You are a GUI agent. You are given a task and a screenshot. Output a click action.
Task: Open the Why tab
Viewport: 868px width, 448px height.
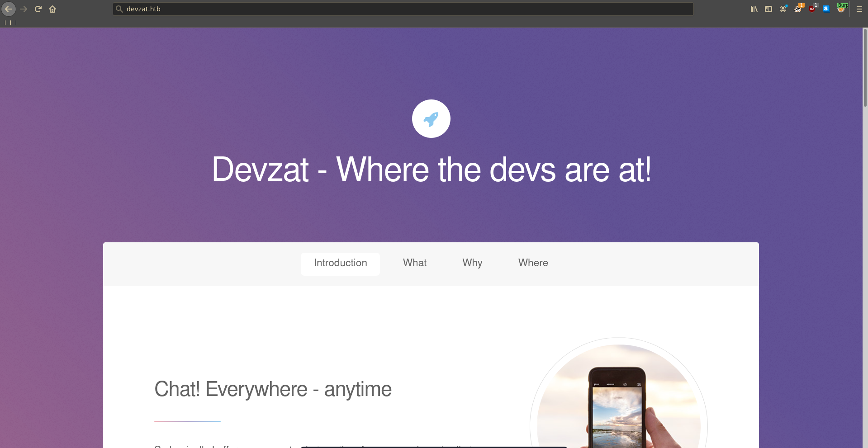472,264
